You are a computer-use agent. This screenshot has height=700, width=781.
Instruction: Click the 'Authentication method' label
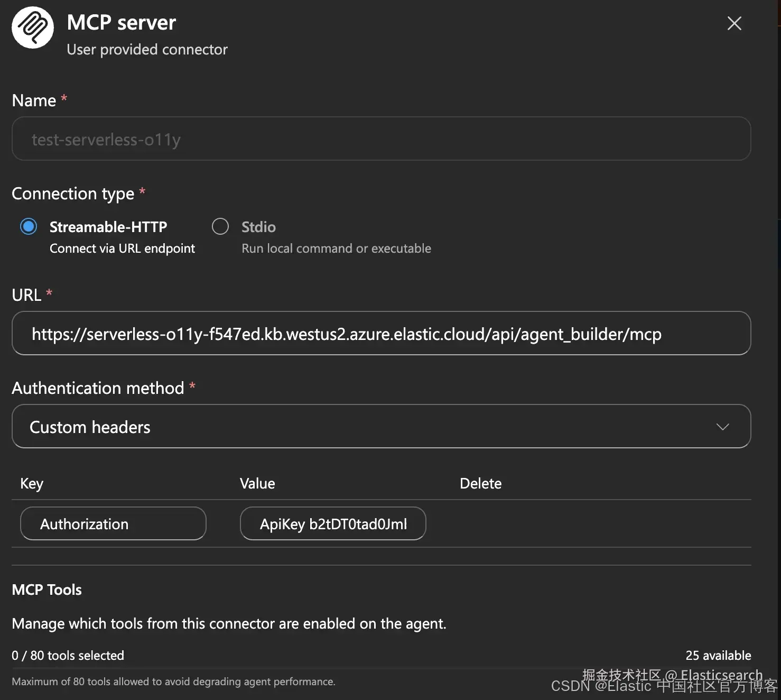pos(98,388)
